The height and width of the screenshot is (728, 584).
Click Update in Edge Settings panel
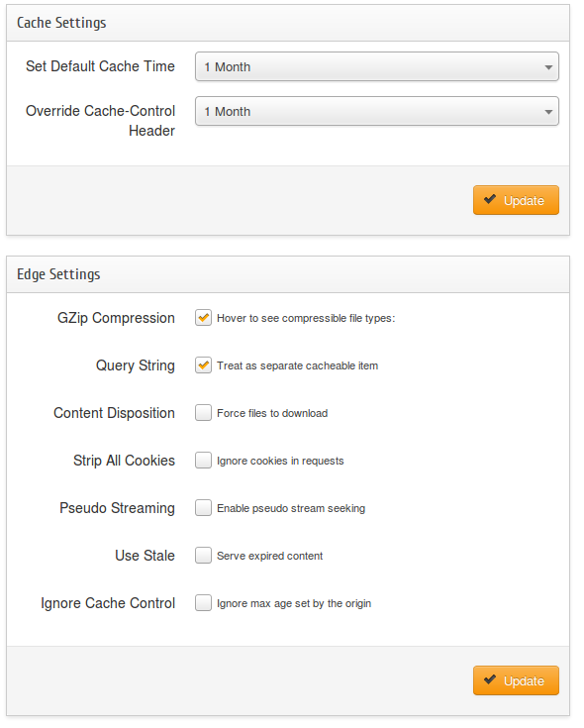coord(516,680)
